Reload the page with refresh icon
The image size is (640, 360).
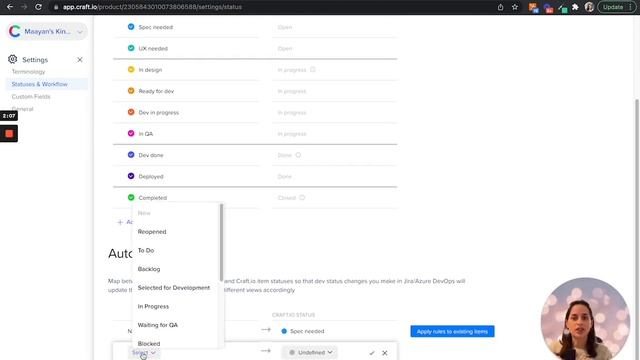38,7
